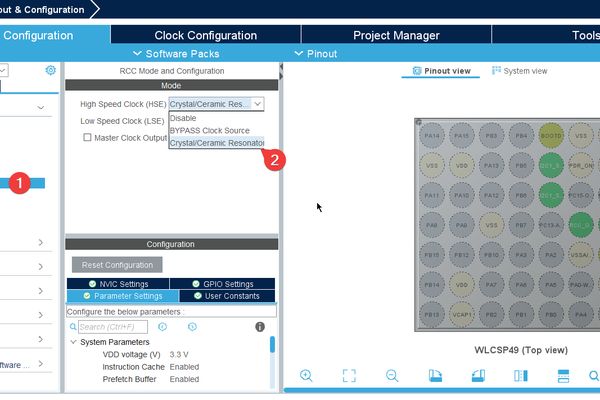Click the rotate right chip icon
The height and width of the screenshot is (400, 600).
[x=478, y=376]
